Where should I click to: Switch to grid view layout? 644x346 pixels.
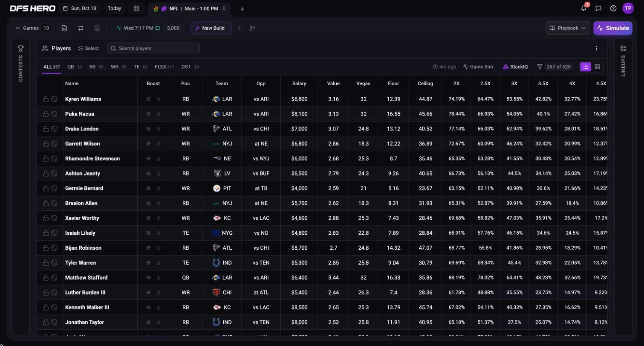(597, 67)
